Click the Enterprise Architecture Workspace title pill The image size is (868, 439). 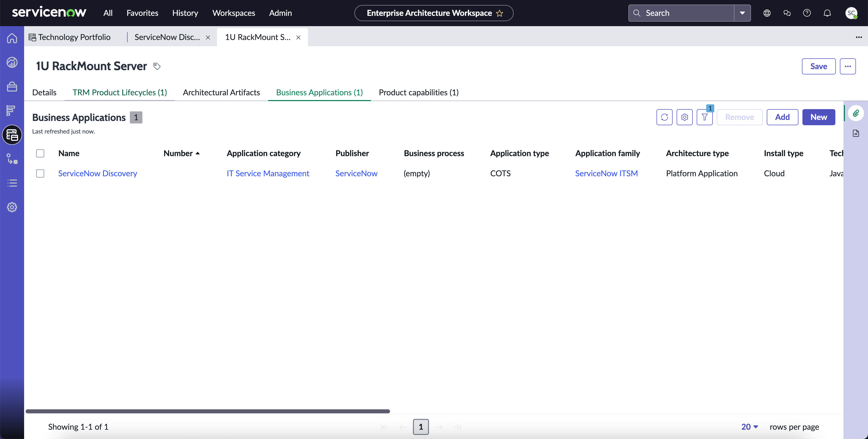[434, 13]
